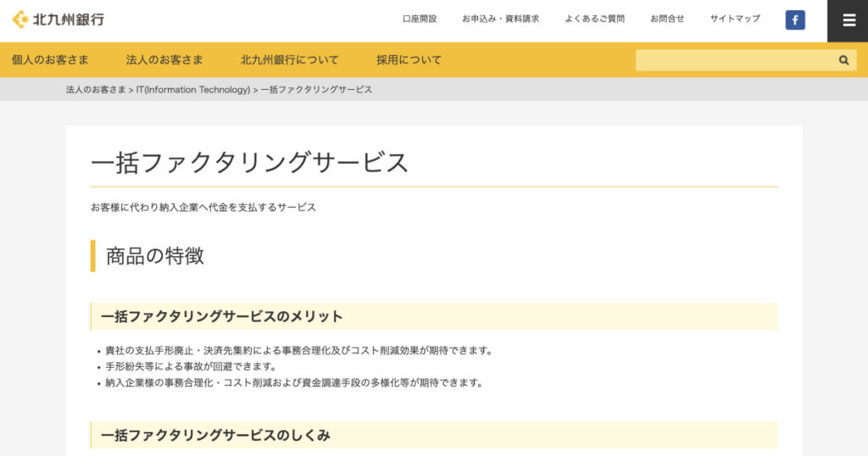
Task: Click the お問合せ link
Action: click(x=667, y=19)
